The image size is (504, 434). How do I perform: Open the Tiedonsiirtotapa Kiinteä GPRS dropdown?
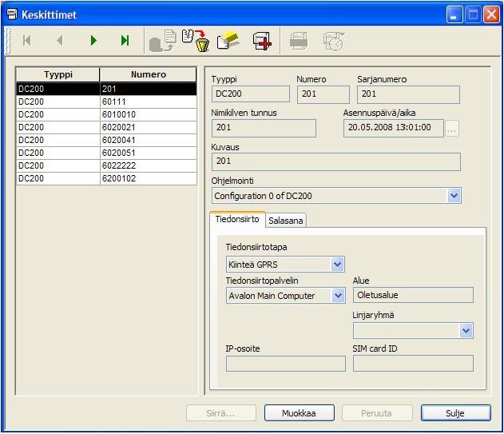pyautogui.click(x=338, y=265)
